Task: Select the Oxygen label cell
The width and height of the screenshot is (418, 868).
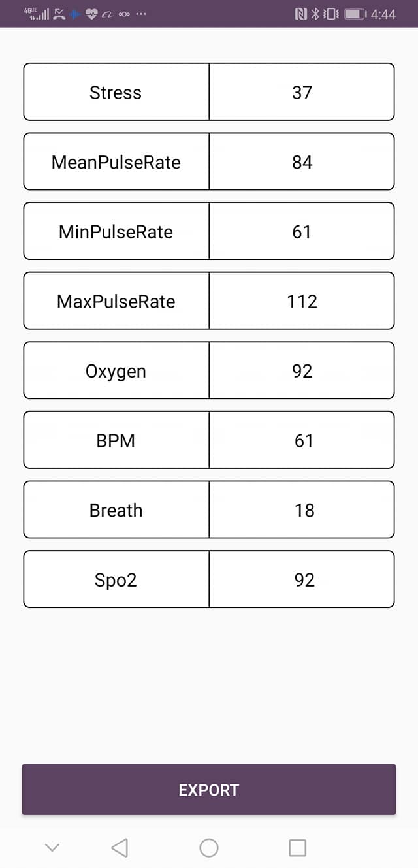Action: [x=116, y=371]
